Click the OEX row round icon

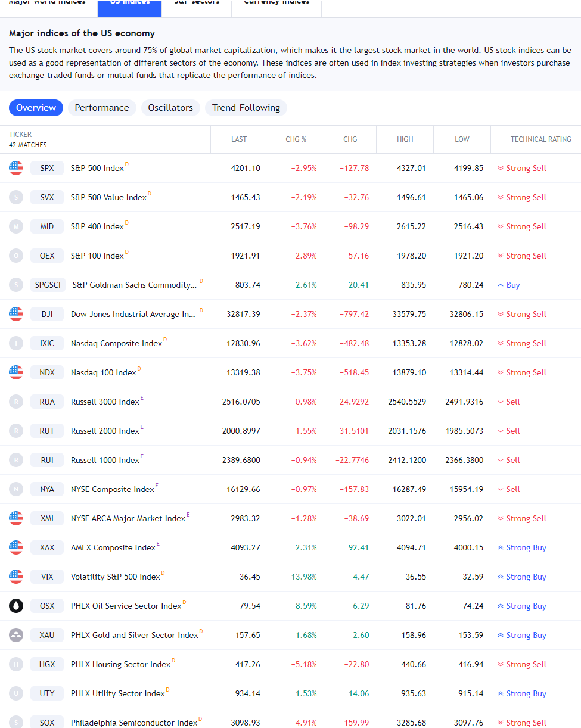(x=16, y=256)
